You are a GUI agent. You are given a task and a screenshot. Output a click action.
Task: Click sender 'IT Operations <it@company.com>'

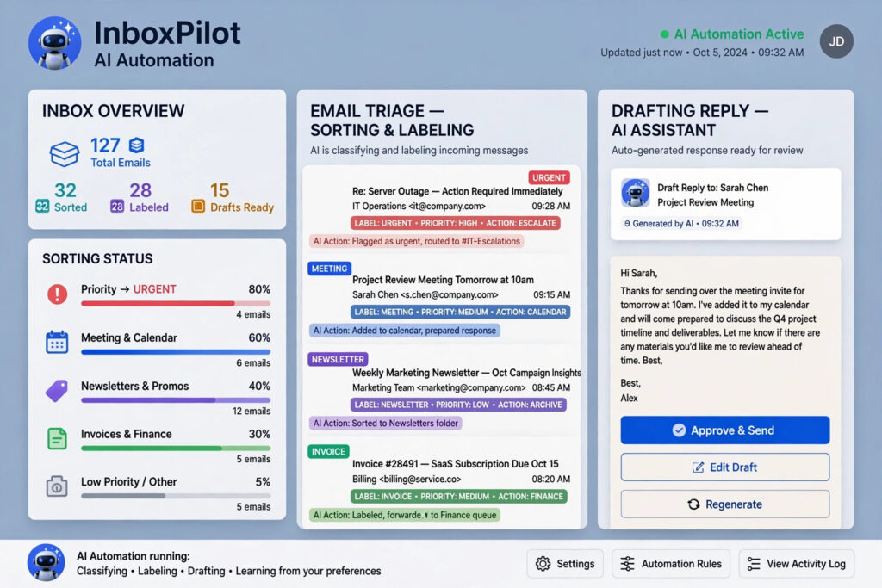(x=419, y=207)
